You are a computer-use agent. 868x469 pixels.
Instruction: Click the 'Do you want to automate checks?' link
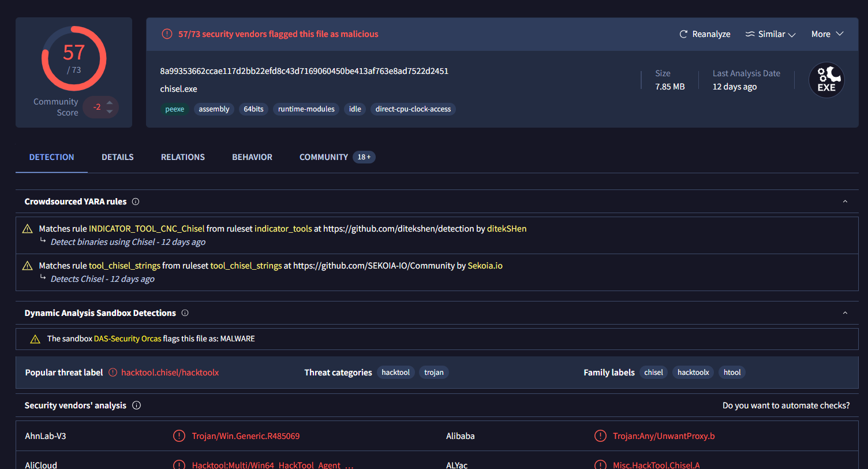click(786, 405)
